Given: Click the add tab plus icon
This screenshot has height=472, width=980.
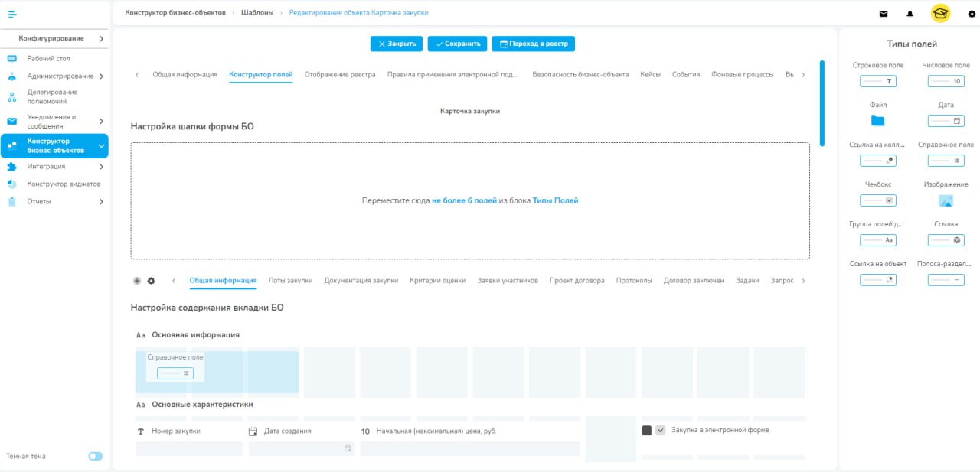Looking at the screenshot, I should [137, 281].
